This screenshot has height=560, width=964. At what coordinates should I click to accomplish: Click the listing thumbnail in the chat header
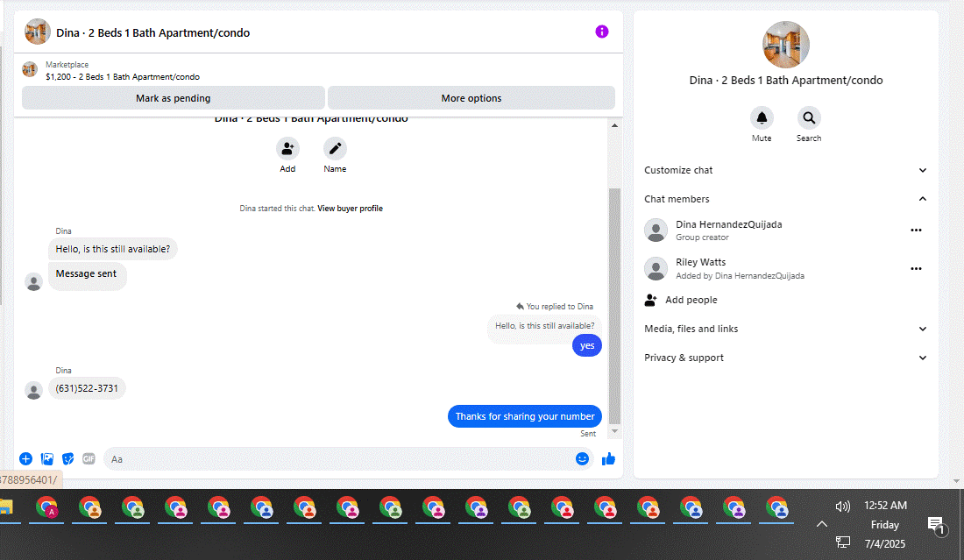(38, 32)
